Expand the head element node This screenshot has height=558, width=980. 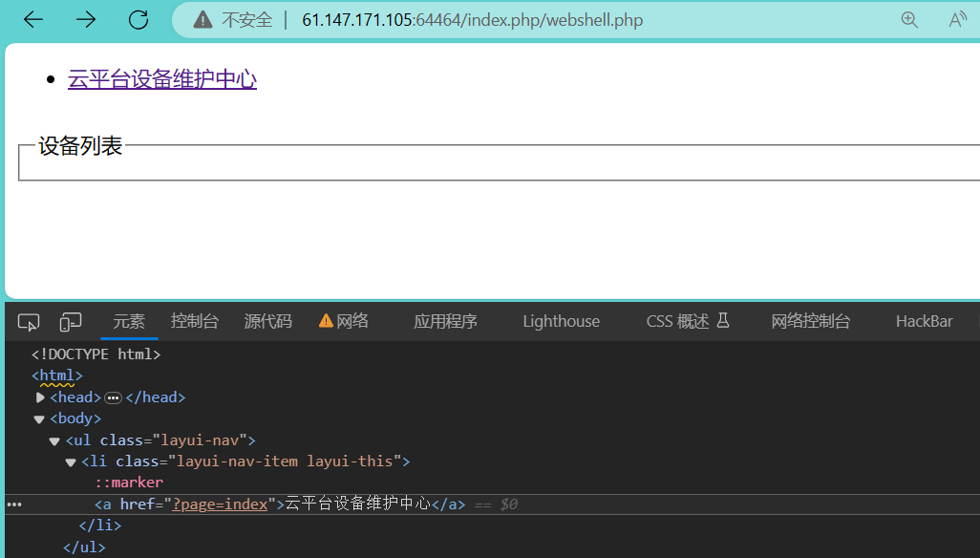coord(40,397)
